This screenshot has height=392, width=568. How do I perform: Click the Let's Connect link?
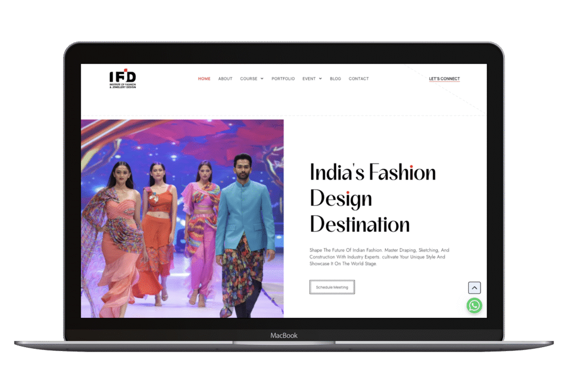tap(444, 79)
